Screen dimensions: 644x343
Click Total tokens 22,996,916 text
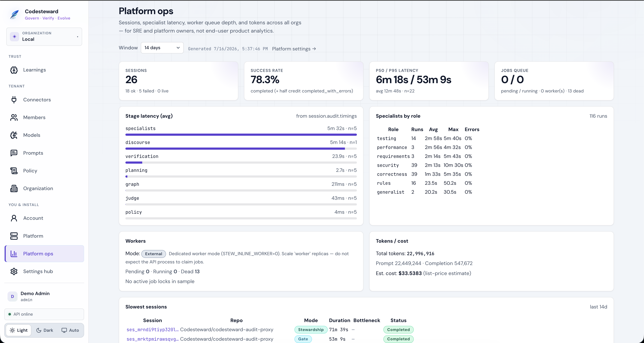(405, 254)
